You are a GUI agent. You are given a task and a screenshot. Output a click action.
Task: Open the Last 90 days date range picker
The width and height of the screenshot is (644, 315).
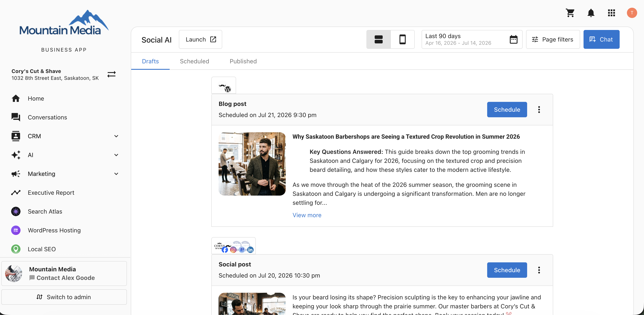(x=472, y=39)
